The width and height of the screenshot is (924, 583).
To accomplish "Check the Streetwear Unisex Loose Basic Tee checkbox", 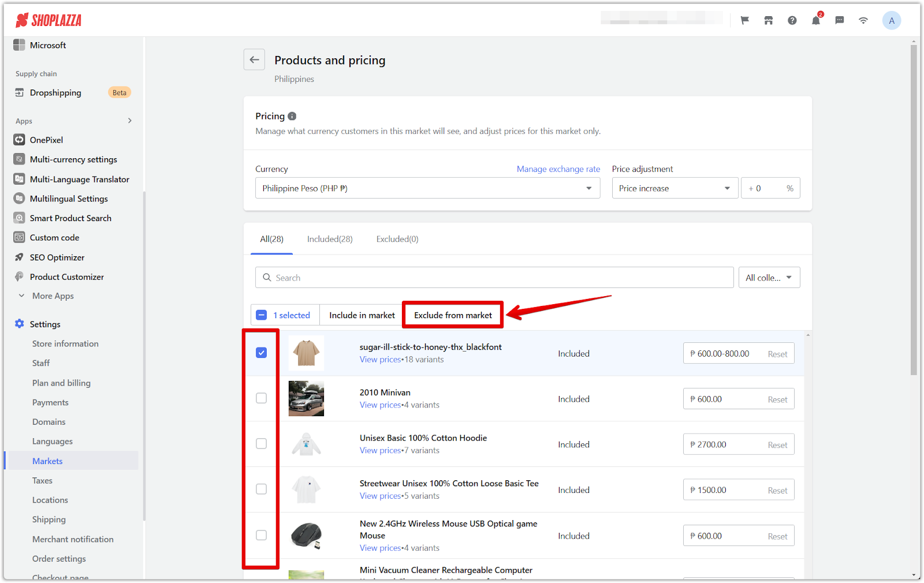I will click(262, 489).
